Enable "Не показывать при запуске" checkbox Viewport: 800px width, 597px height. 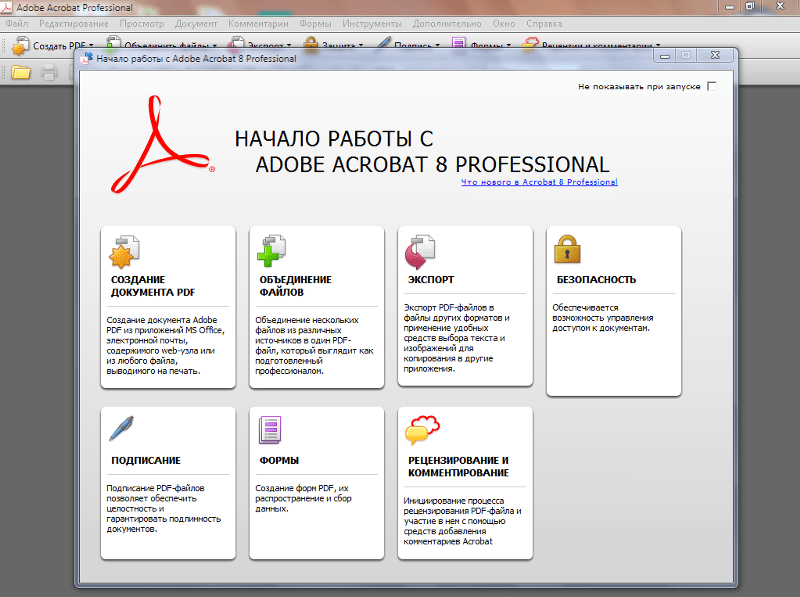click(x=712, y=87)
